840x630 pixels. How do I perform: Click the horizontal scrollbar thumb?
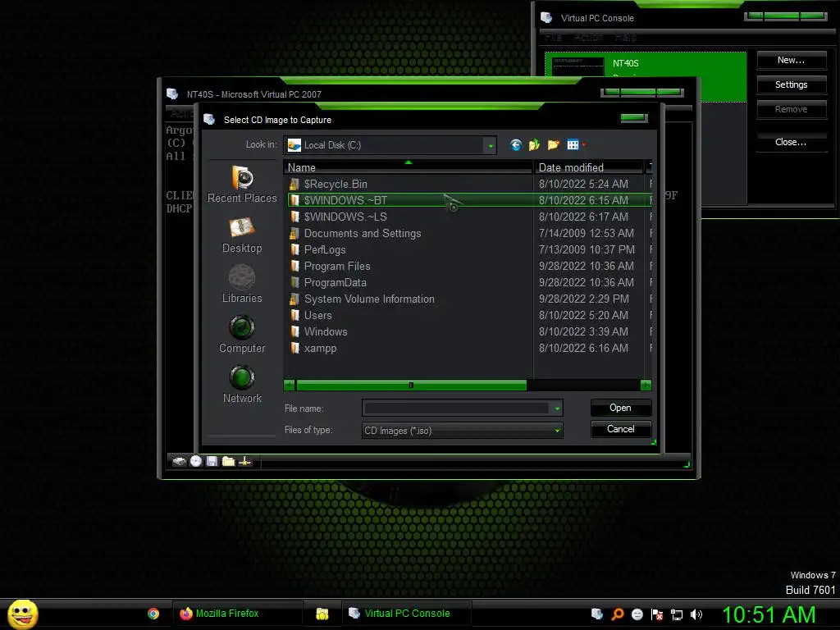point(411,386)
